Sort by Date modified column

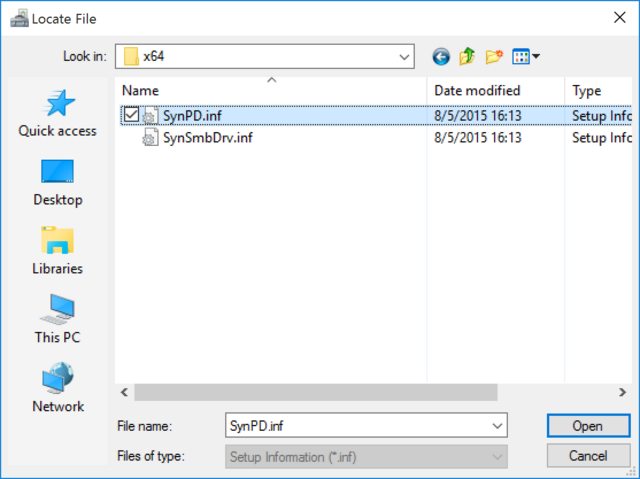(496, 91)
